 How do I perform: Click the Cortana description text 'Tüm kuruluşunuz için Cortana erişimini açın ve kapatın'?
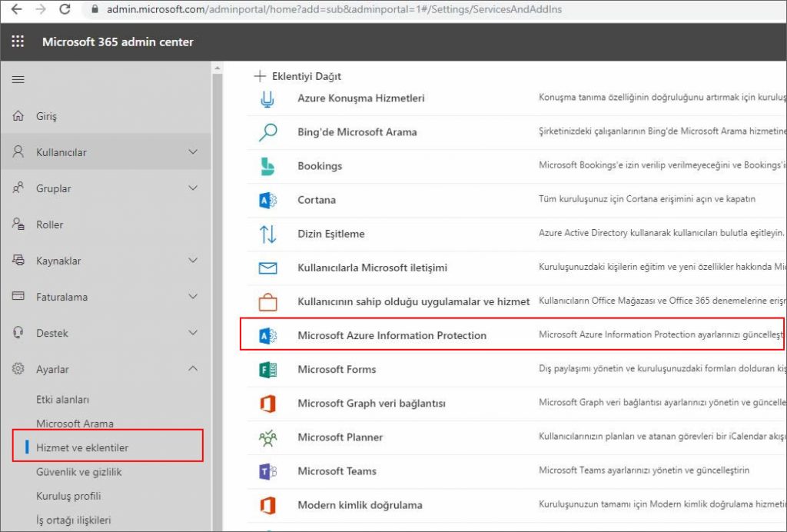[647, 199]
